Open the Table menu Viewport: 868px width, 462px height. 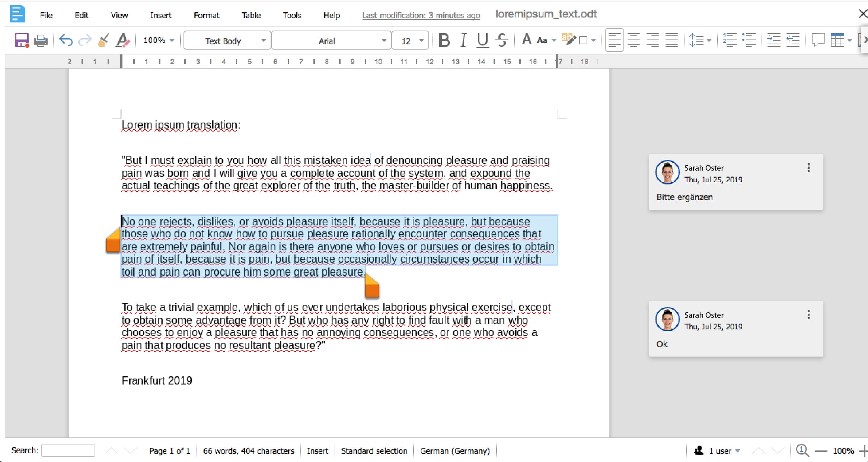(x=251, y=15)
